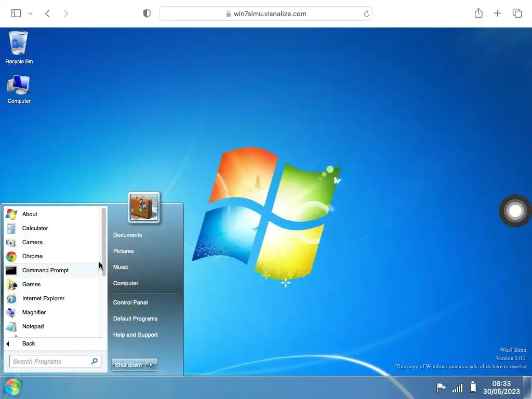Click the Chrome icon in programs list
The width and height of the screenshot is (532, 399).
[x=11, y=257]
